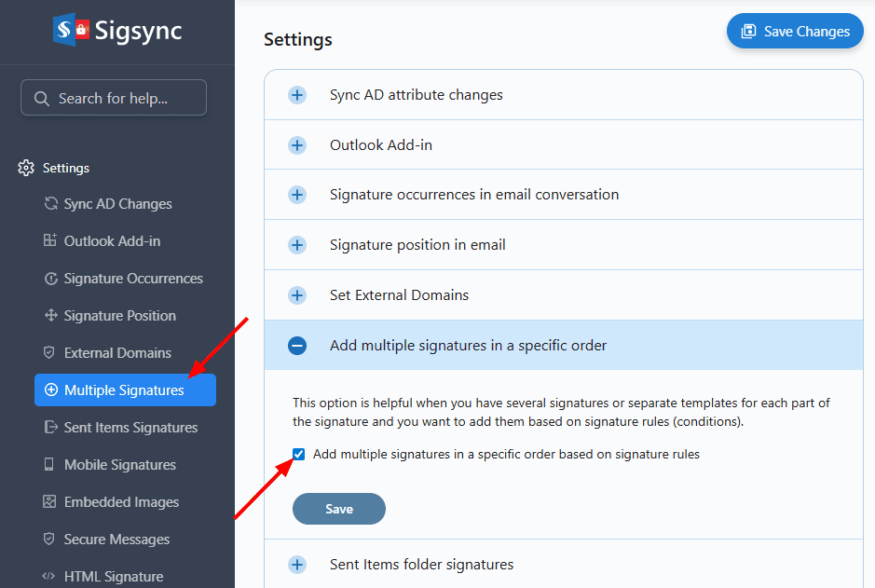Click the Sent Items Signatures arrow icon
875x588 pixels.
(50, 428)
